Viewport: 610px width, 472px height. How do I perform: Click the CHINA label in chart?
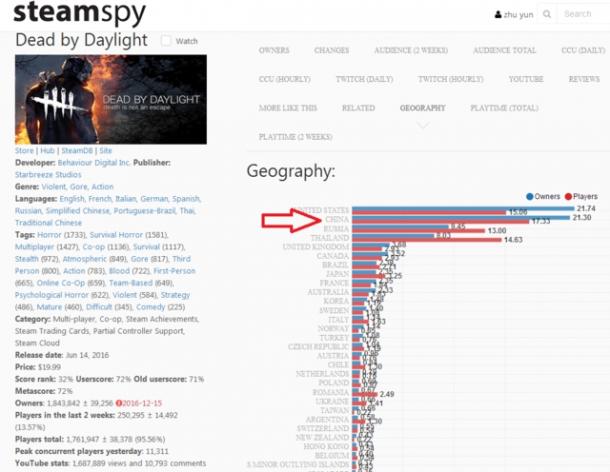(337, 220)
